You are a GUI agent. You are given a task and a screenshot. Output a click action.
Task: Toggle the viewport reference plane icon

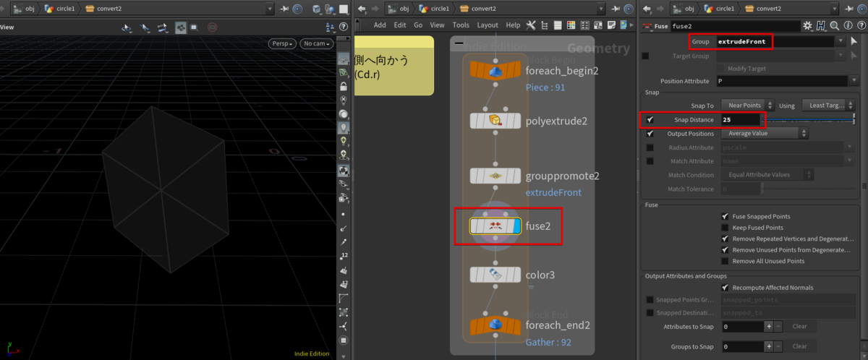pos(344,59)
